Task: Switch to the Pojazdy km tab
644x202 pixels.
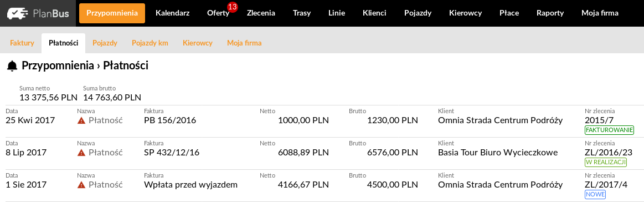Action: click(150, 43)
